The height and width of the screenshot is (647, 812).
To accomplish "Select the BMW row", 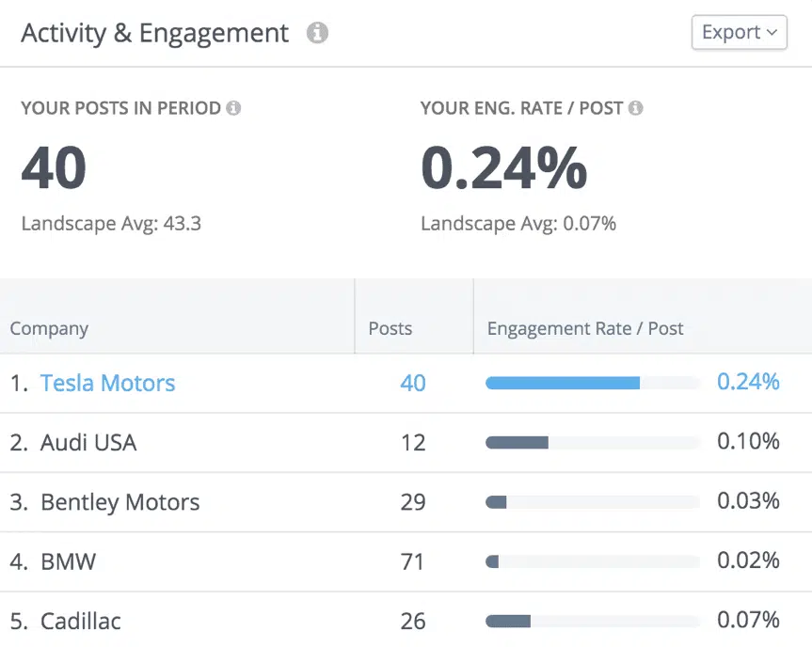I will click(68, 562).
